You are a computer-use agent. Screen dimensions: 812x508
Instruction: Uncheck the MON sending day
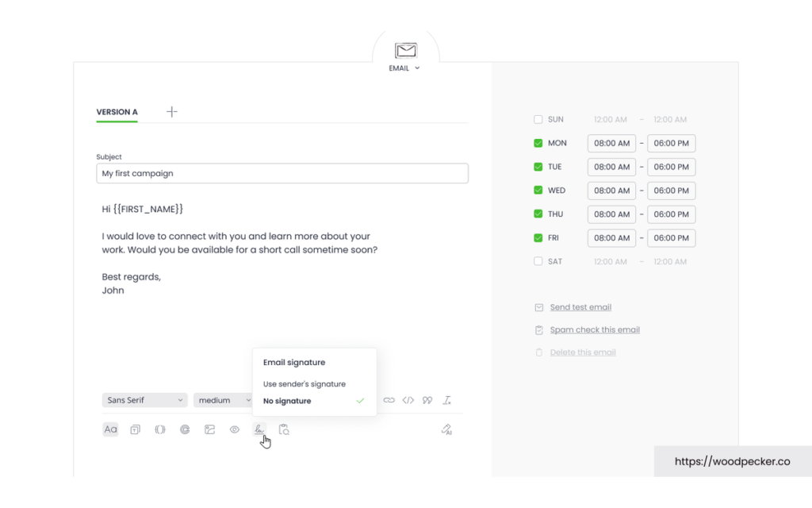pos(538,143)
